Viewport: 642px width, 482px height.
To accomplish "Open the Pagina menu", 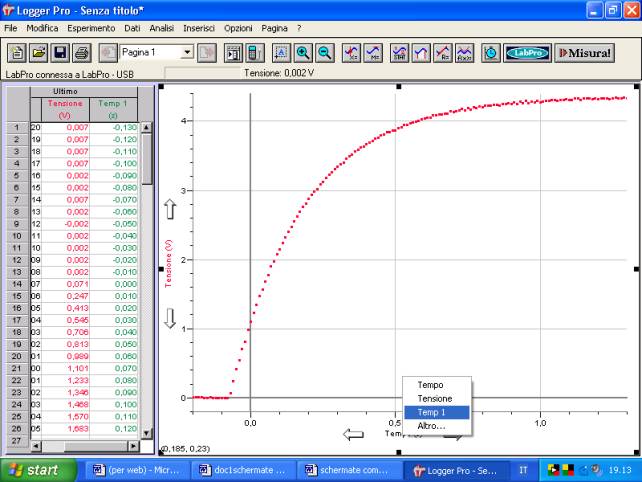I will tap(274, 28).
